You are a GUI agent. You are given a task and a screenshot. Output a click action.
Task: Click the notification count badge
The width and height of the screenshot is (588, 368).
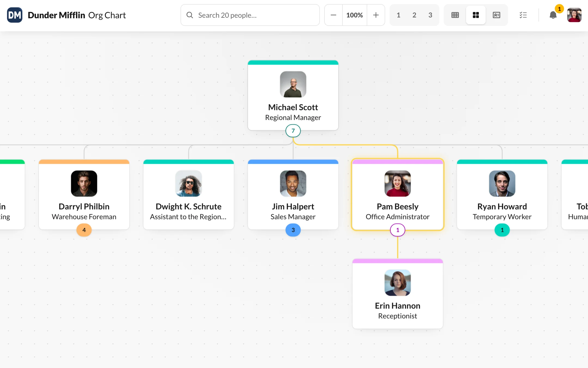(x=559, y=9)
